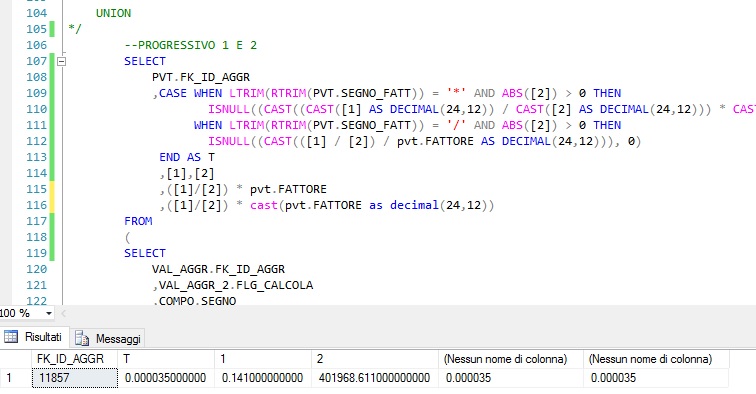Viewport: 756px width, 394px height.
Task: Click the Risultati grid icon
Action: tap(11, 337)
